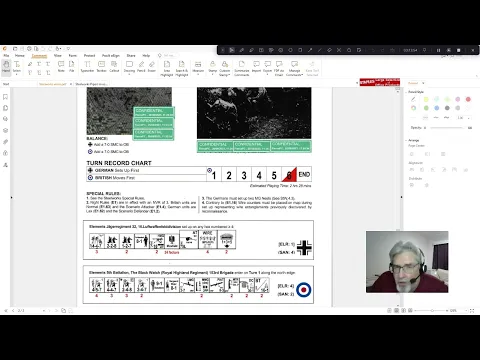The height and width of the screenshot is (360, 480).
Task: Pick the blue pencil color swatch
Action: pos(437,108)
